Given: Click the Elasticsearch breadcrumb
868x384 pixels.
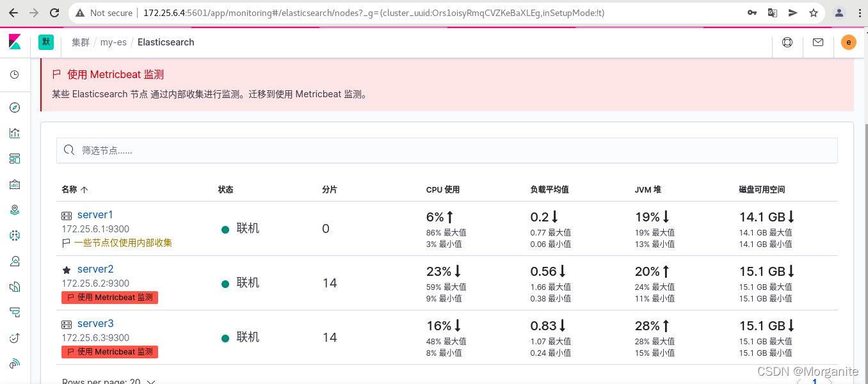Looking at the screenshot, I should (x=166, y=42).
